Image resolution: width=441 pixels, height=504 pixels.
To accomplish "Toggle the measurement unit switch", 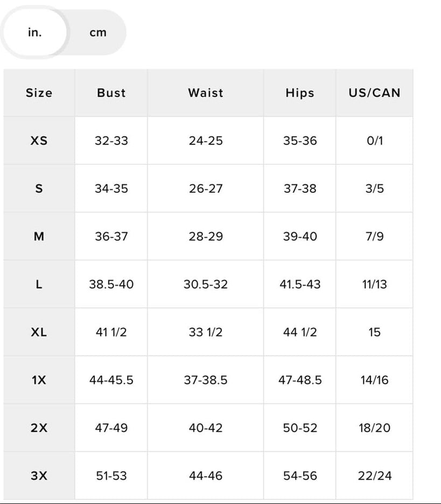I will click(x=65, y=32).
